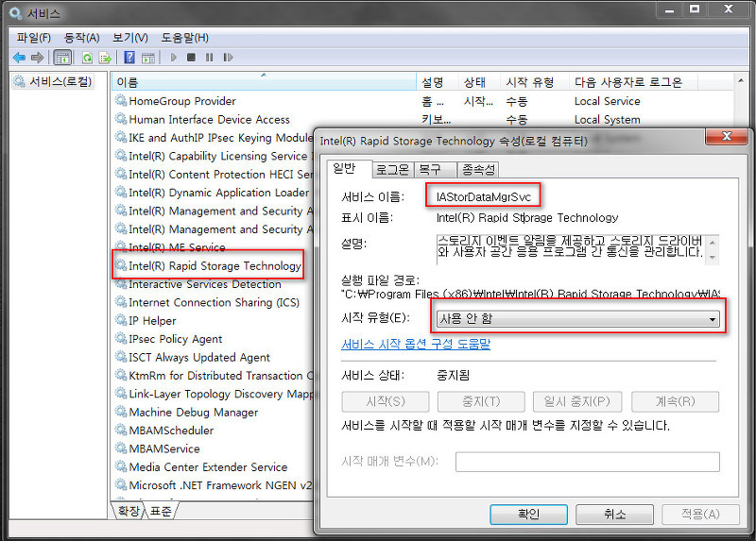
Task: Open the Help toolbar icon
Action: [129, 58]
